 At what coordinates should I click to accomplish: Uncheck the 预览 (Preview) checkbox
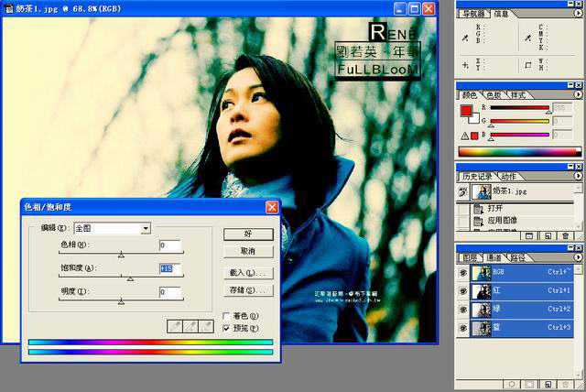point(226,327)
